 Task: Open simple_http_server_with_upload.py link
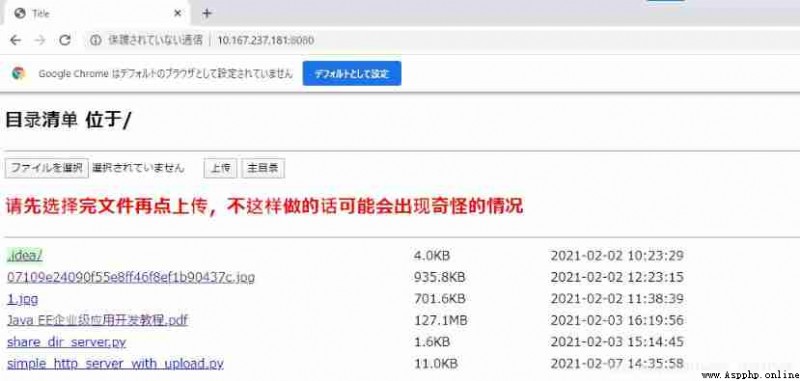(115, 364)
